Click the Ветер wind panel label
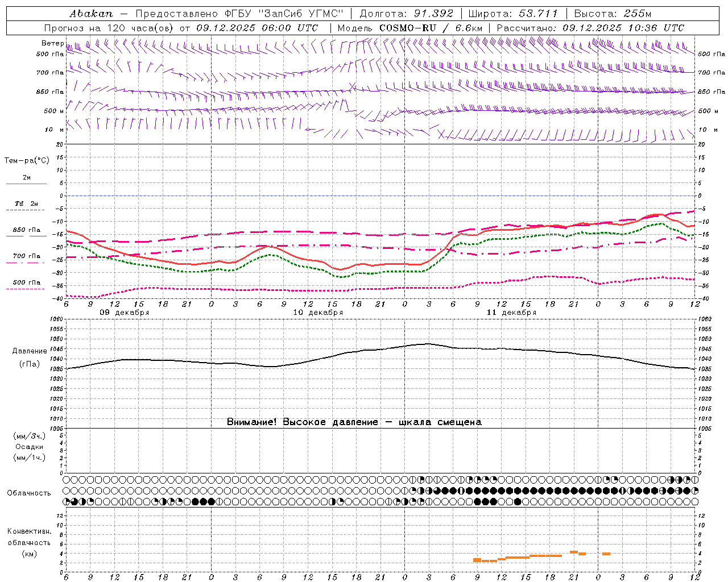 (x=52, y=43)
